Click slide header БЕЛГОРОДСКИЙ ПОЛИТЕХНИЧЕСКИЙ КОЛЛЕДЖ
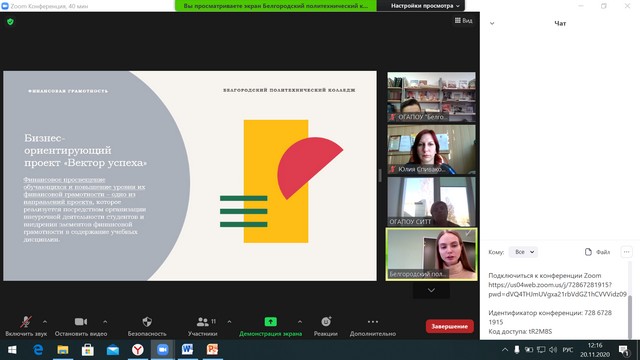Screen dimensions: 640x360 tap(289, 90)
